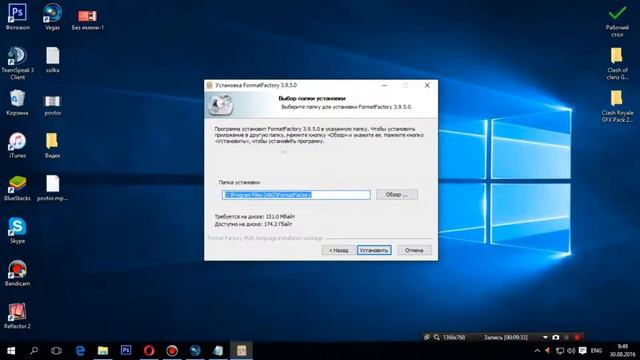Open Task View on the taskbar
Viewport: 640px width, 360px height.
(x=56, y=351)
